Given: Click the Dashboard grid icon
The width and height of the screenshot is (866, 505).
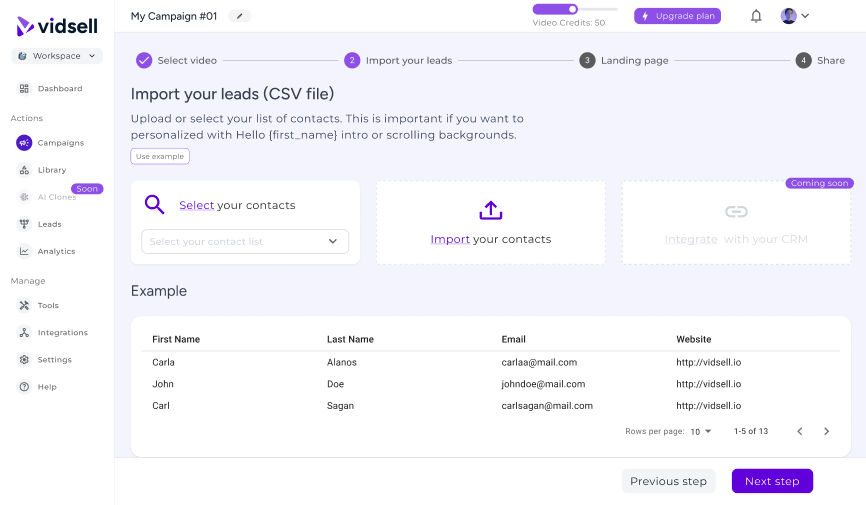Looking at the screenshot, I should tap(24, 88).
